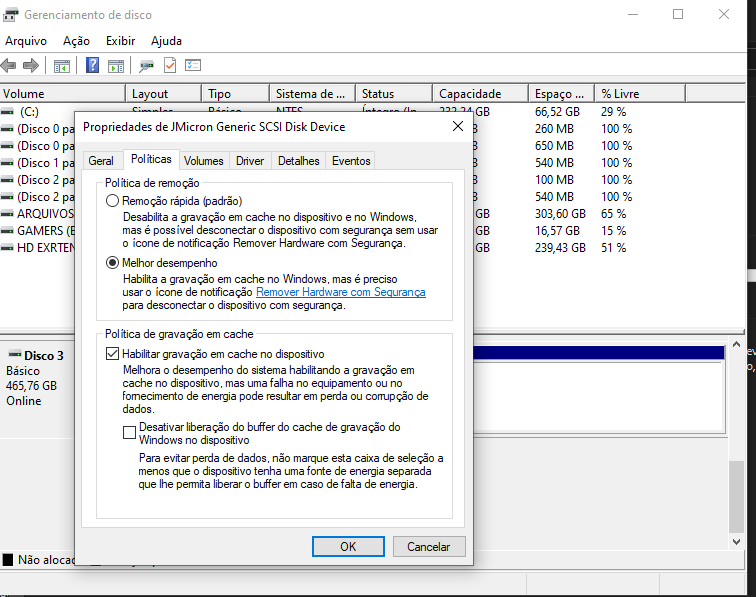Click the disk pane vertical scrollbar thumb
Image resolution: width=756 pixels, height=597 pixels.
click(736, 497)
